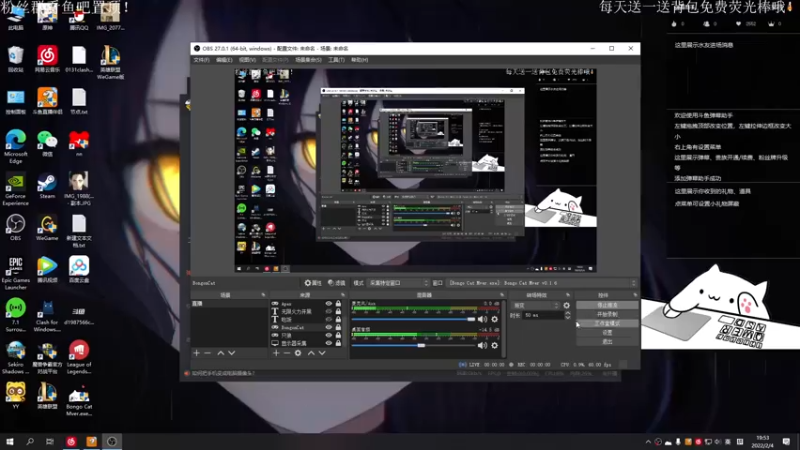The height and width of the screenshot is (450, 800).
Task: Pop out the Controls dock panel
Action: click(635, 295)
